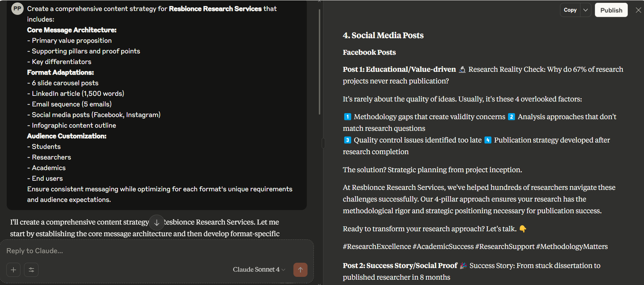Screen dimensions: 644x285
Task: Click the pointing-down emoji after 'Let's talk.'
Action: (523, 229)
